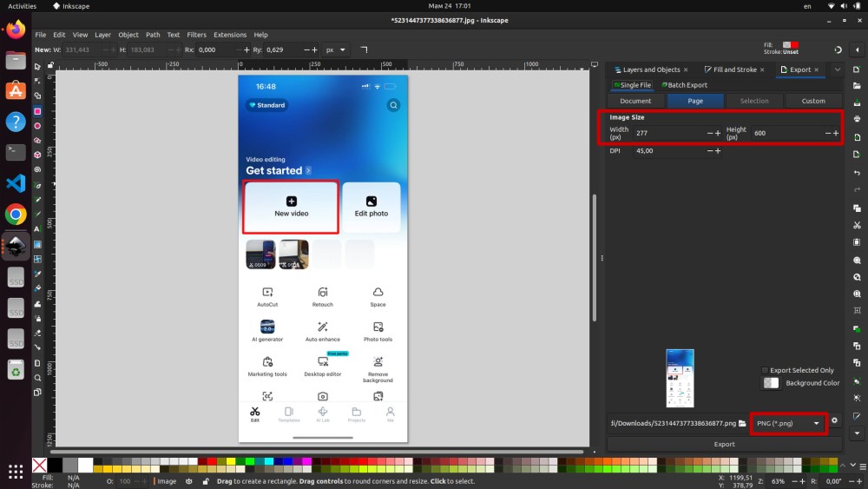868x489 pixels.
Task: Open export advanced settings gear
Action: click(x=834, y=420)
